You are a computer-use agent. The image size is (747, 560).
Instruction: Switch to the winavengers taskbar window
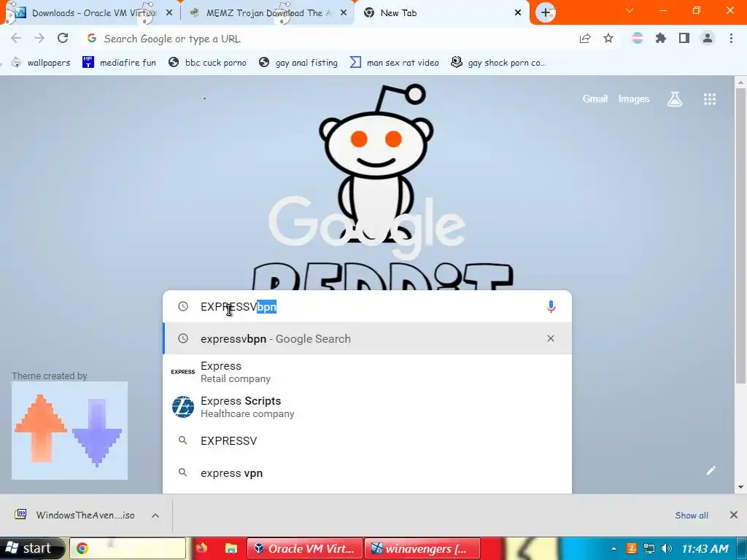point(422,548)
